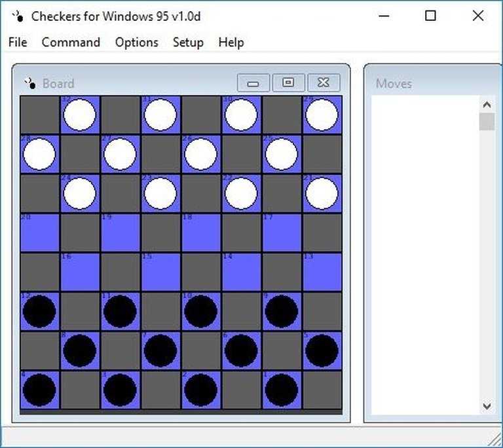The image size is (503, 448).
Task: Pick the black checker on square 10
Action: (x=201, y=311)
